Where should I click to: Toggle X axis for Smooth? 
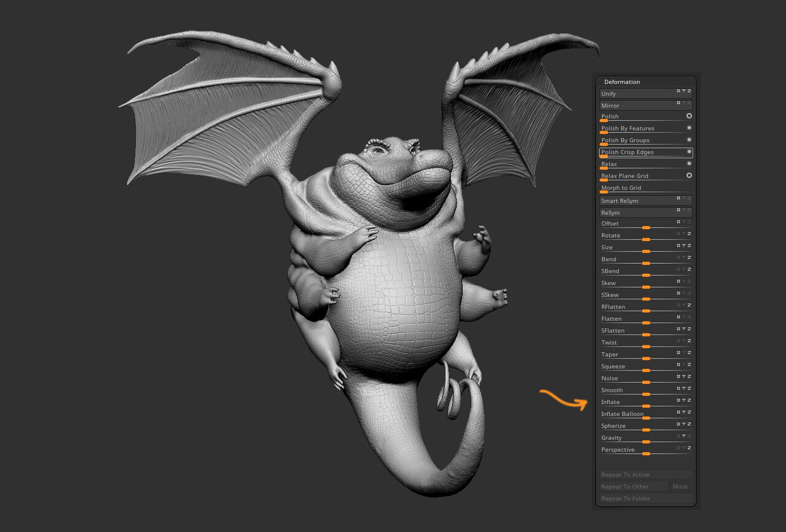click(679, 388)
